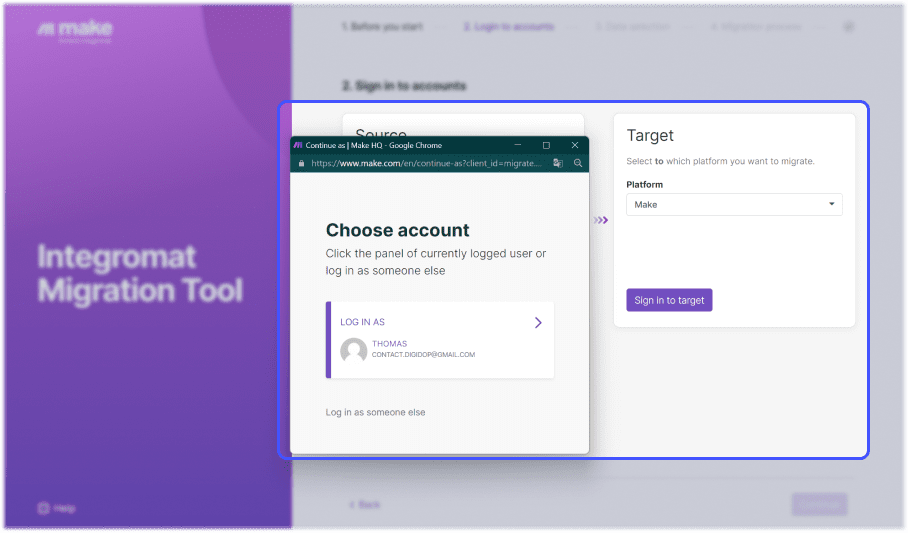Go to step 1 Before you start
The width and height of the screenshot is (908, 533).
(x=382, y=27)
